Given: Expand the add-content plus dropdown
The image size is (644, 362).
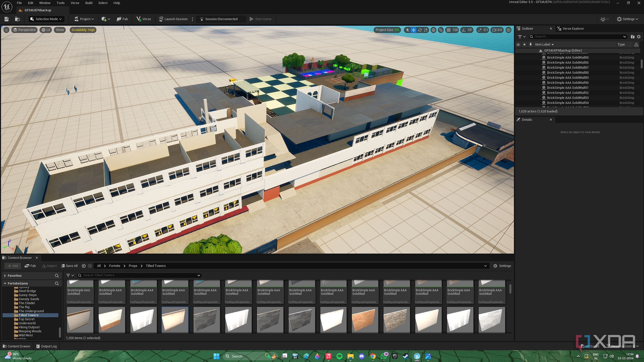Looking at the screenshot, I should [x=106, y=19].
